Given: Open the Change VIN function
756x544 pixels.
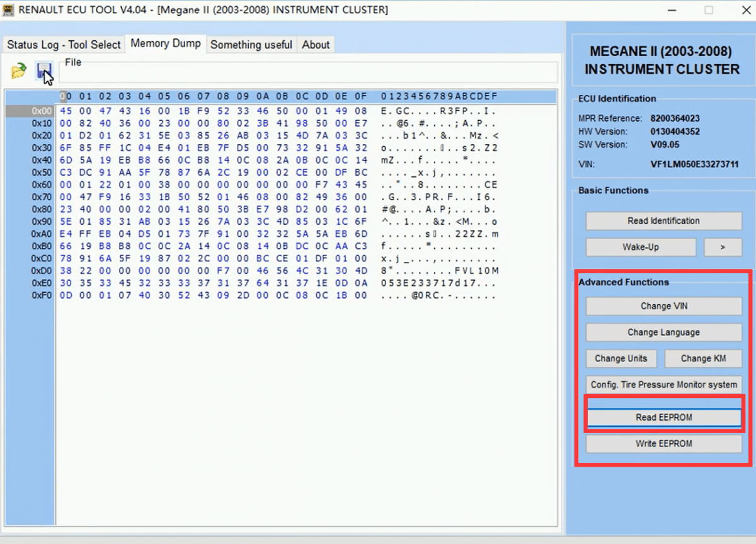Looking at the screenshot, I should coord(663,306).
